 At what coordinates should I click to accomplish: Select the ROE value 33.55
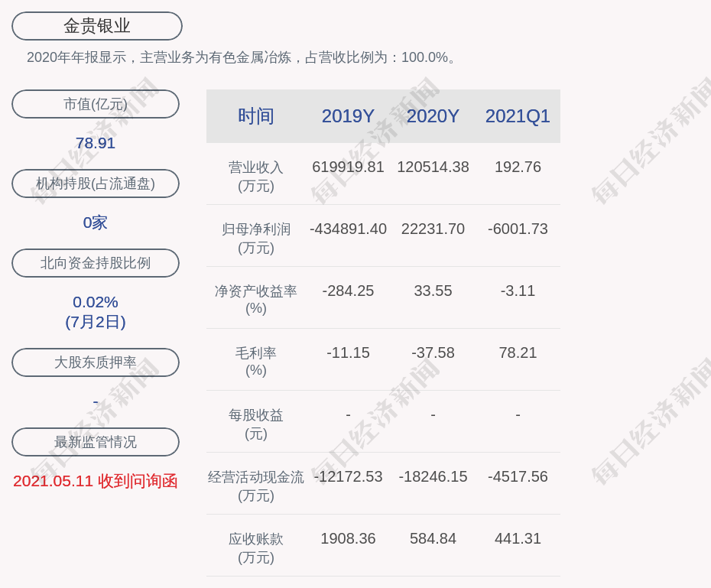pyautogui.click(x=433, y=291)
